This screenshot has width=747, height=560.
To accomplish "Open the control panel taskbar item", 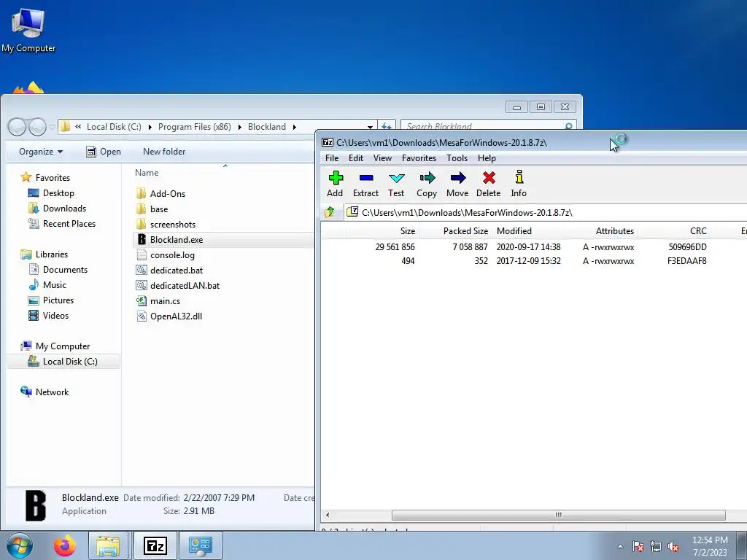I will click(200, 545).
